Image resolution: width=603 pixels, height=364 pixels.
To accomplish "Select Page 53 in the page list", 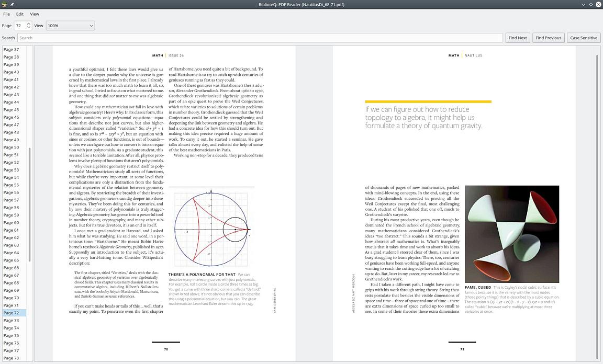I will [14, 170].
